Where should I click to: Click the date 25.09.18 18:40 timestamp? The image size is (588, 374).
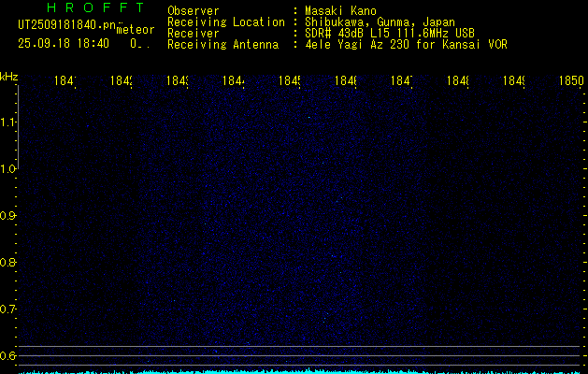[63, 43]
